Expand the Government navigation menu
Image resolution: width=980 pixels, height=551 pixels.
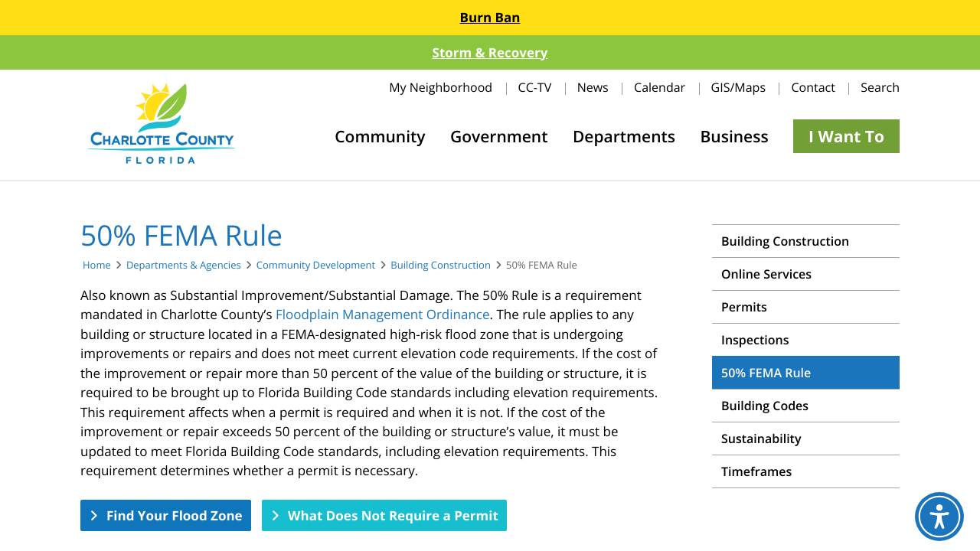tap(498, 136)
